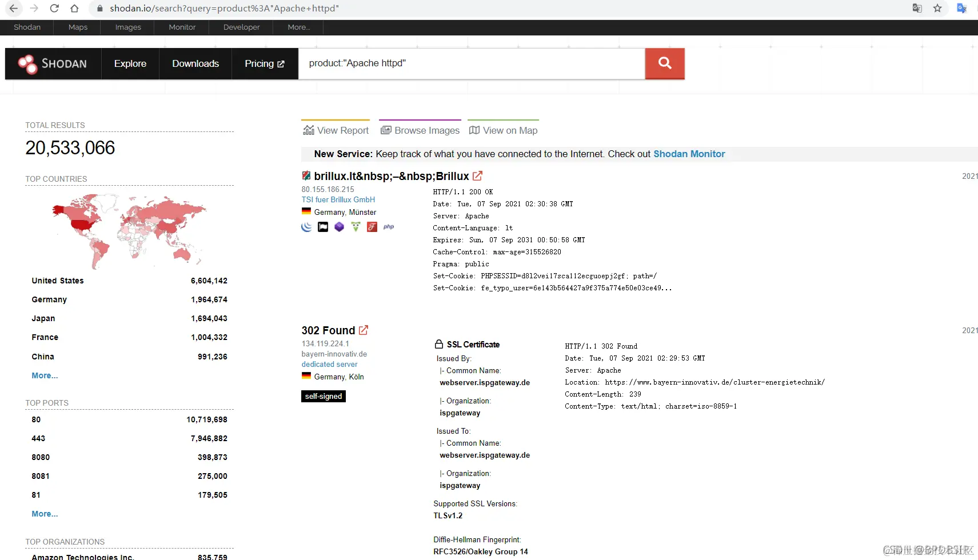Open brillux.lt result external link icon
Screen dimensions: 978x560
click(x=477, y=176)
